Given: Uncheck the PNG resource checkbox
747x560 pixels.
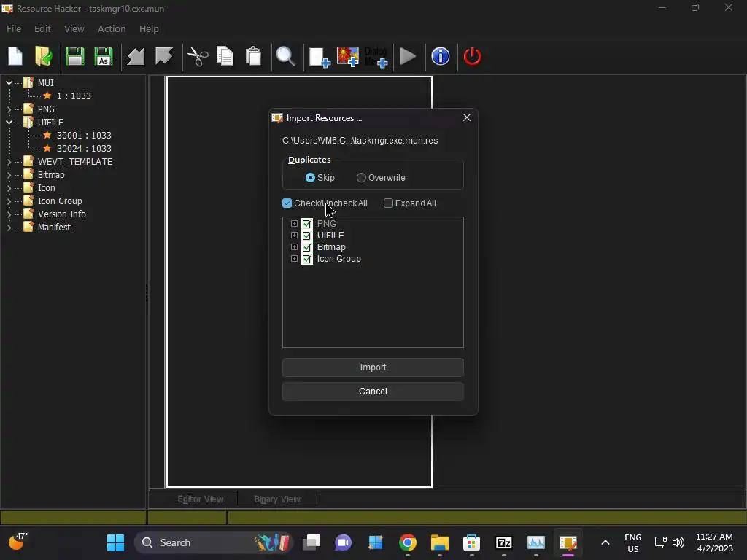Looking at the screenshot, I should click(307, 224).
